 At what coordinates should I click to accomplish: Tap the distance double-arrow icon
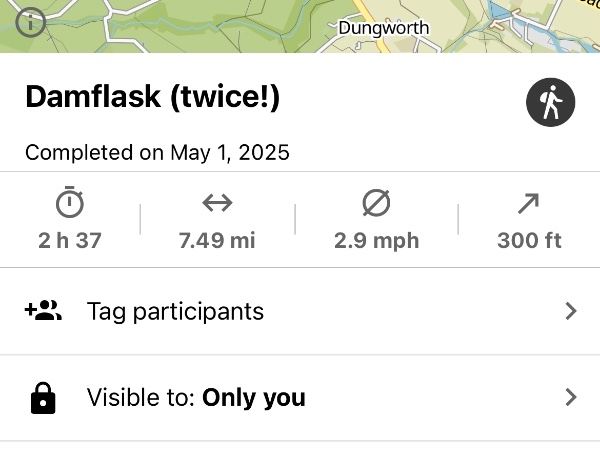coord(217,203)
